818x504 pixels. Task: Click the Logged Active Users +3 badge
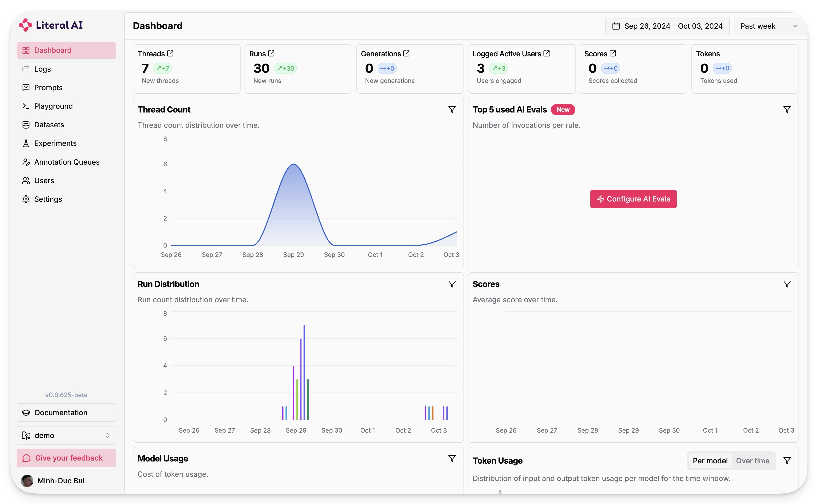(498, 68)
